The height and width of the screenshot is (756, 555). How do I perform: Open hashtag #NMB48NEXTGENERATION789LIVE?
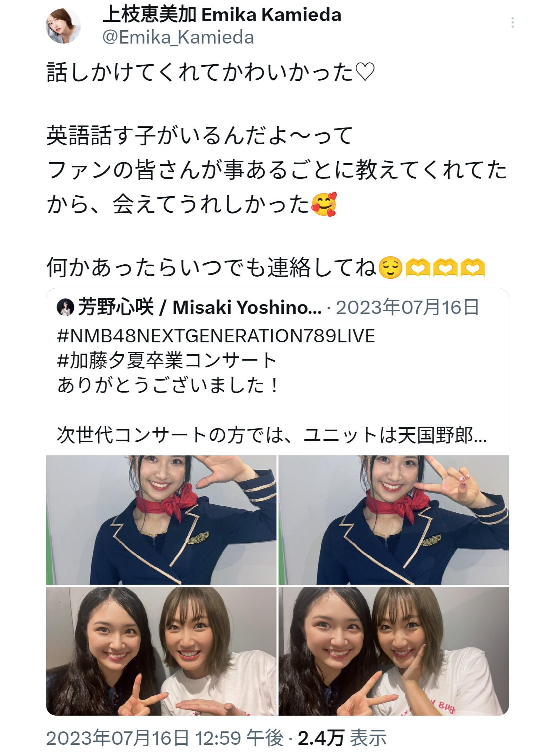[x=216, y=336]
